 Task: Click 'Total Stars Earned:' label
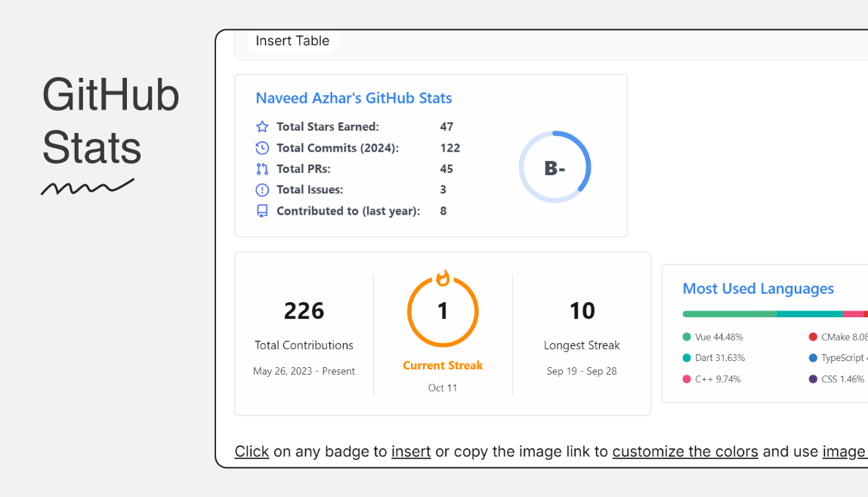(x=328, y=127)
